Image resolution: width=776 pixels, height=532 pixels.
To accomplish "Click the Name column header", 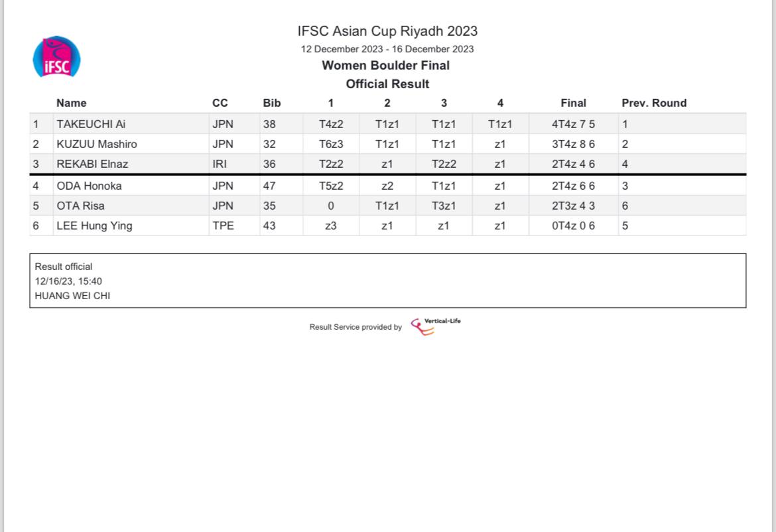I will 72,103.
